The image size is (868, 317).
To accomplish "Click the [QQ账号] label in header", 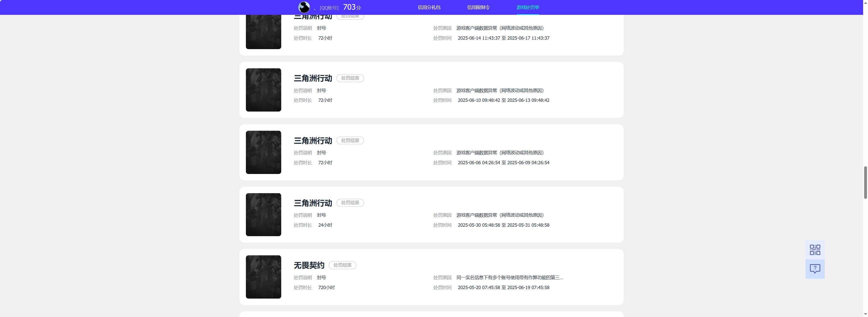I will pyautogui.click(x=329, y=8).
